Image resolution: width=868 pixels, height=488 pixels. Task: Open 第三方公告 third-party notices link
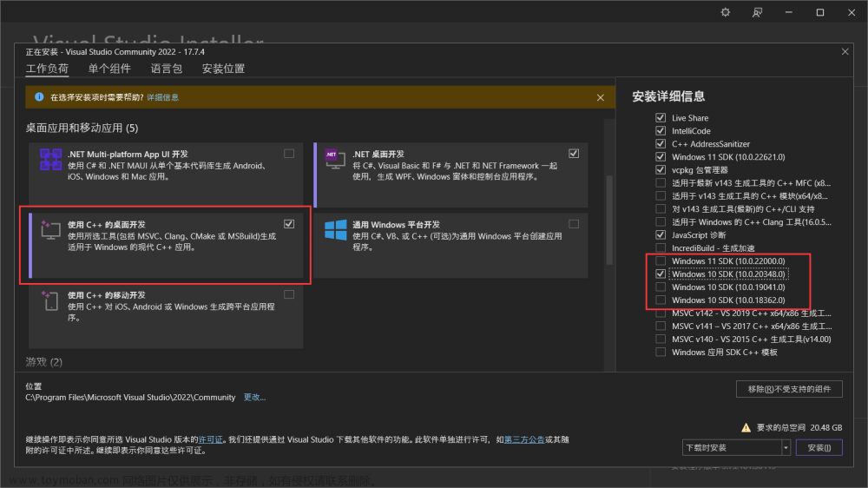[524, 439]
